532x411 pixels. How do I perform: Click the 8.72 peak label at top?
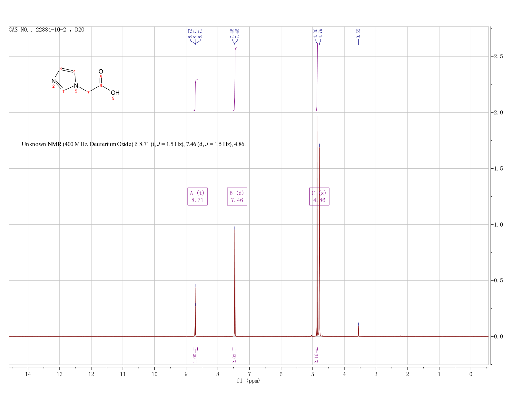point(190,33)
